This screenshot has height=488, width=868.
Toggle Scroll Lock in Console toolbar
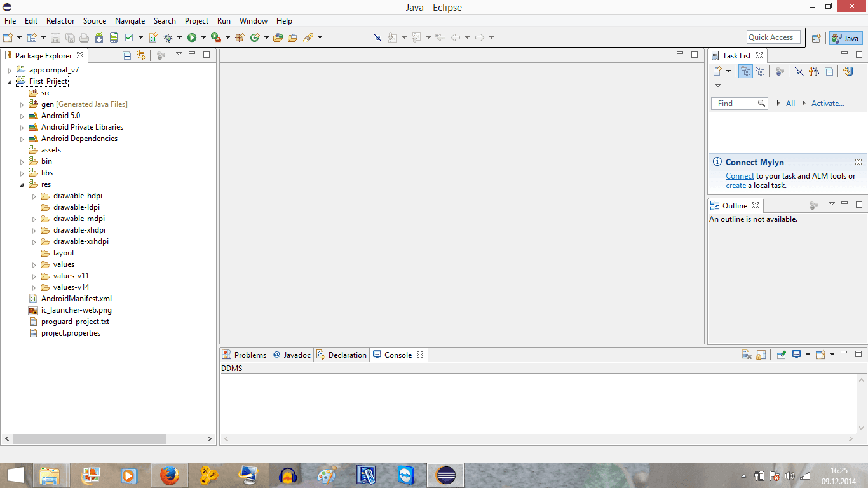point(761,355)
